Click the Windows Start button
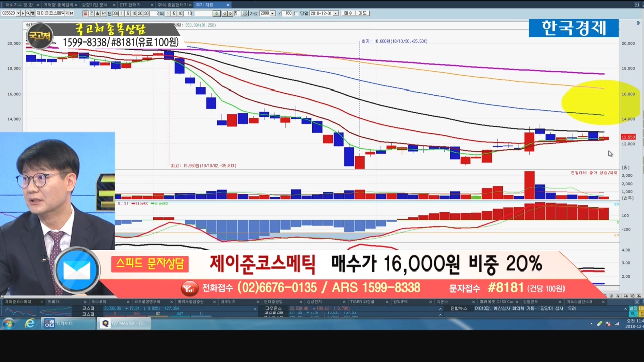644x362 pixels. 9,323
